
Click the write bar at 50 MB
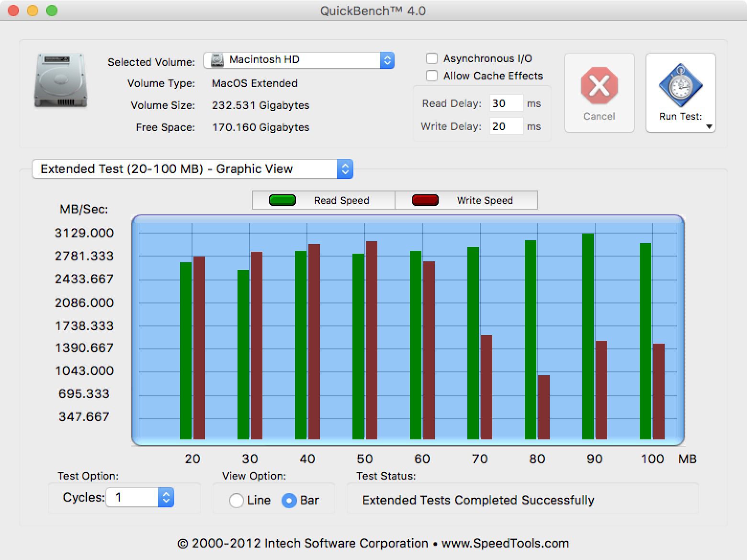click(372, 340)
